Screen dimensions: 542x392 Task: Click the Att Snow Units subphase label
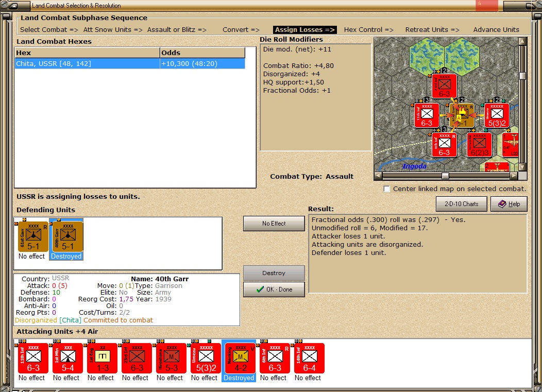click(113, 30)
